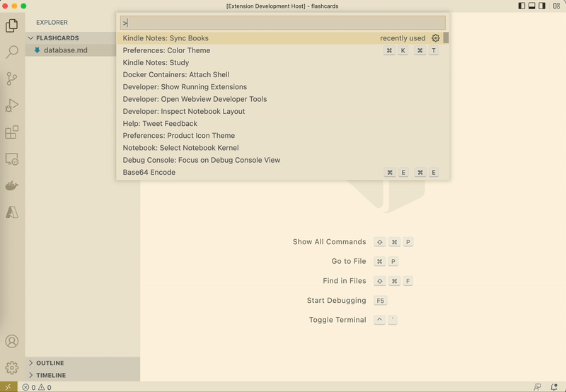Viewport: 566px width, 392px height.
Task: Click the remote window indicator in status bar
Action: [8, 387]
